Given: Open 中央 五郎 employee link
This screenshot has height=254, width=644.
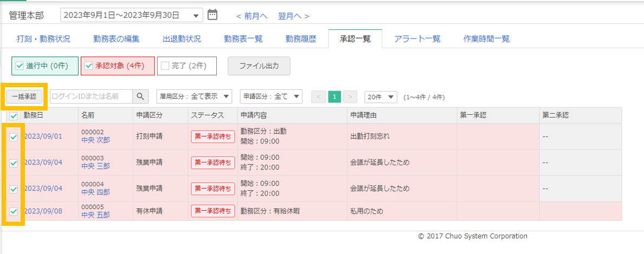Looking at the screenshot, I should 95,215.
